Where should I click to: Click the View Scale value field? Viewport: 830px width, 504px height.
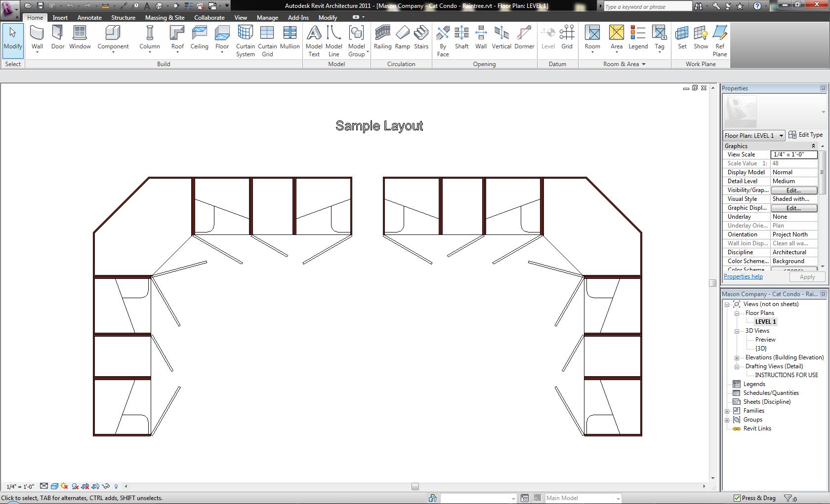point(794,155)
